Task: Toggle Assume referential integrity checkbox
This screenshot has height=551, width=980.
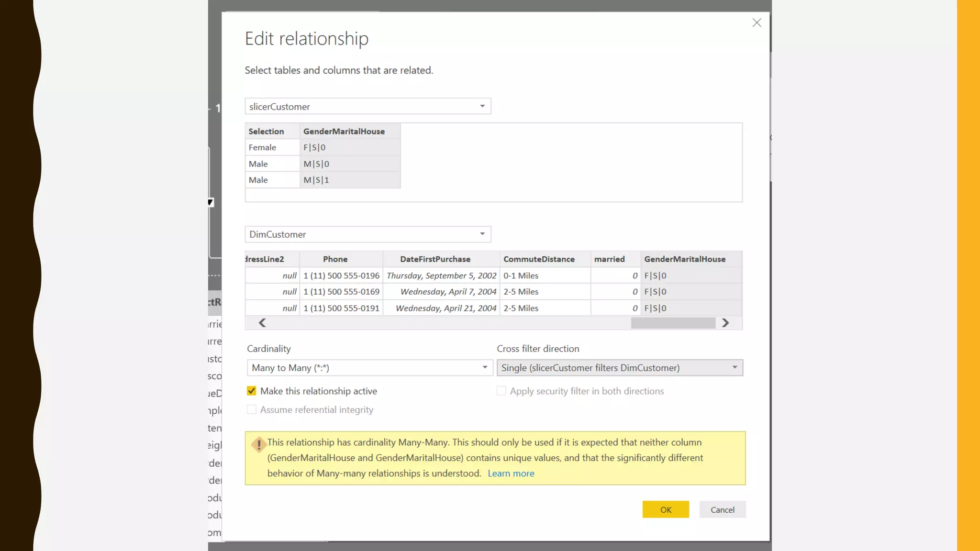Action: [252, 409]
